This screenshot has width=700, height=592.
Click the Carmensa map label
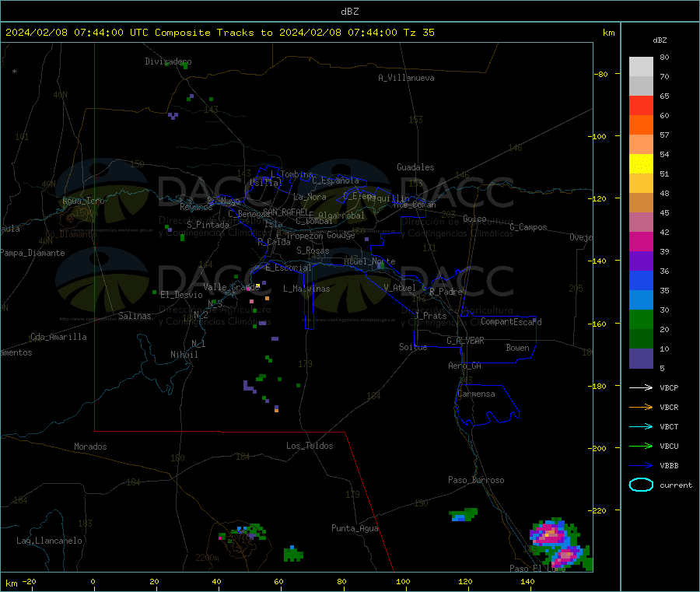pyautogui.click(x=476, y=394)
